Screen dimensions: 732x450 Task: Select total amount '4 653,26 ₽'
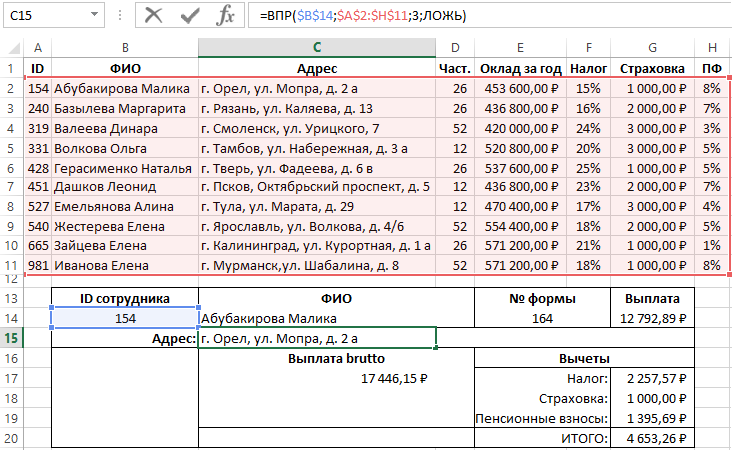pyautogui.click(x=653, y=438)
